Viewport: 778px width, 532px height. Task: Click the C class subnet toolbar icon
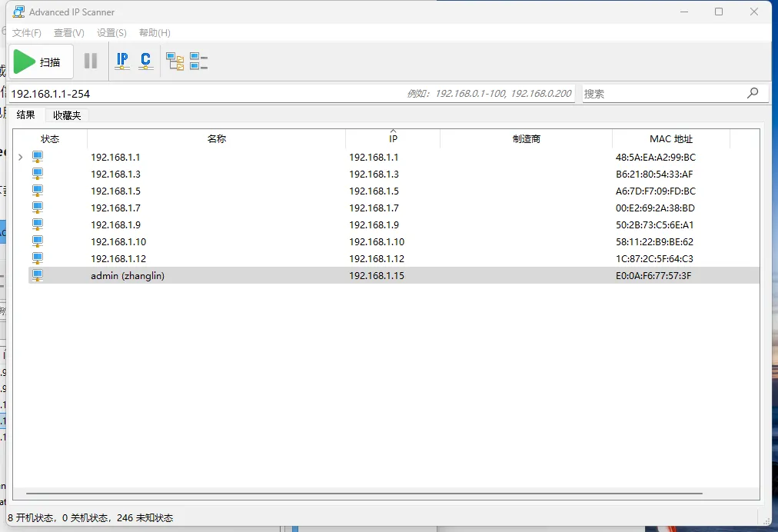coord(146,61)
